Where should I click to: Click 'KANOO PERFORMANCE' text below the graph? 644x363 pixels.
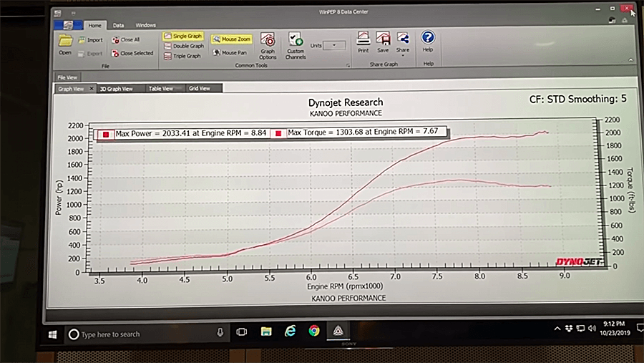pos(348,298)
